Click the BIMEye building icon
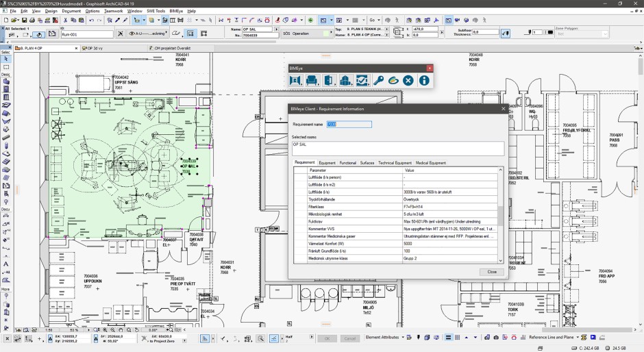Viewport: 644px width, 352px height. [345, 81]
